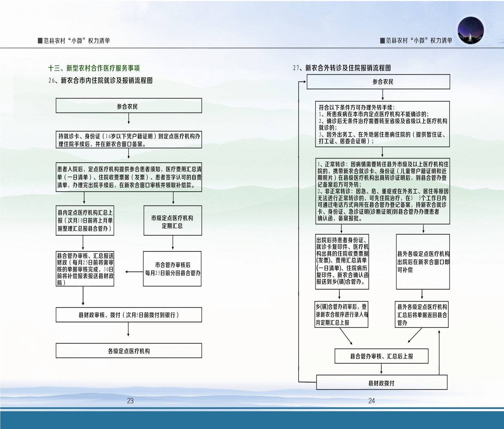Click the '市级定点医疗机构定期汇总' box
Image resolution: width=504 pixels, height=429 pixels.
[173, 221]
